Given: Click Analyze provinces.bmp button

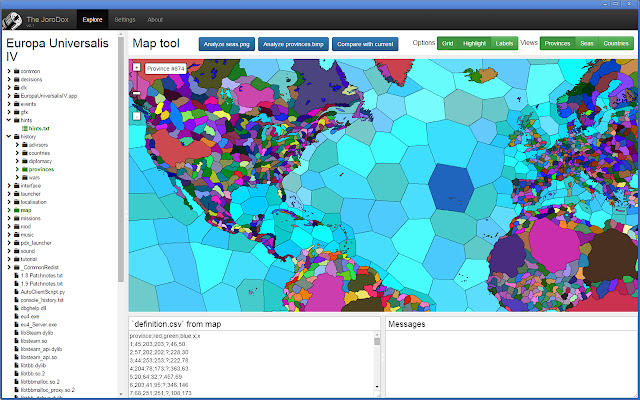Looking at the screenshot, I should click(x=293, y=44).
